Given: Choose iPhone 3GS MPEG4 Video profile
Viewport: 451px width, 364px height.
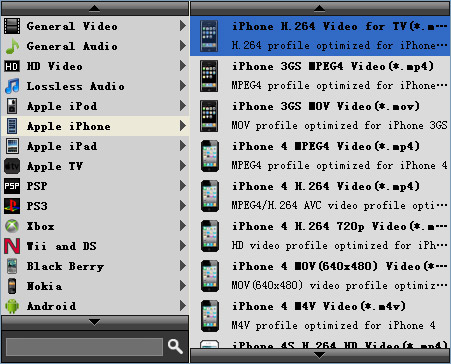Looking at the screenshot, I should click(320, 76).
